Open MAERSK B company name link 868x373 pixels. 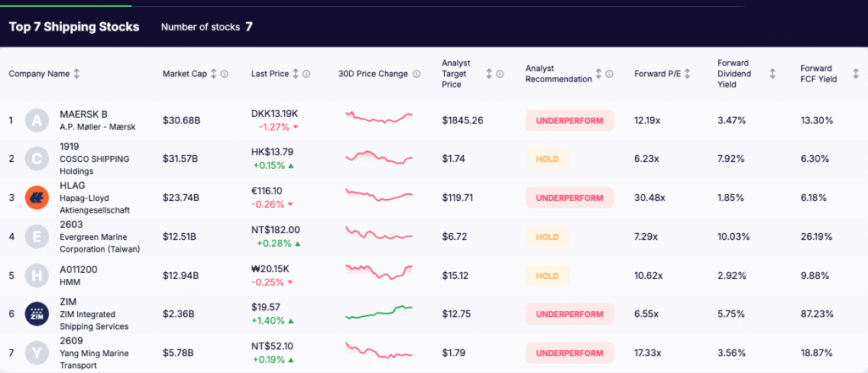tap(97, 120)
